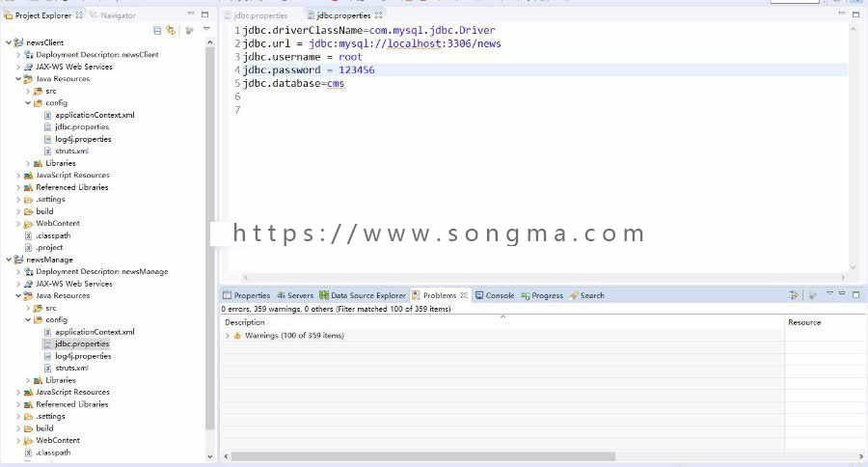Screen dimensions: 868x467
Task: Switch to Data Source Explorer tab
Action: 363,296
